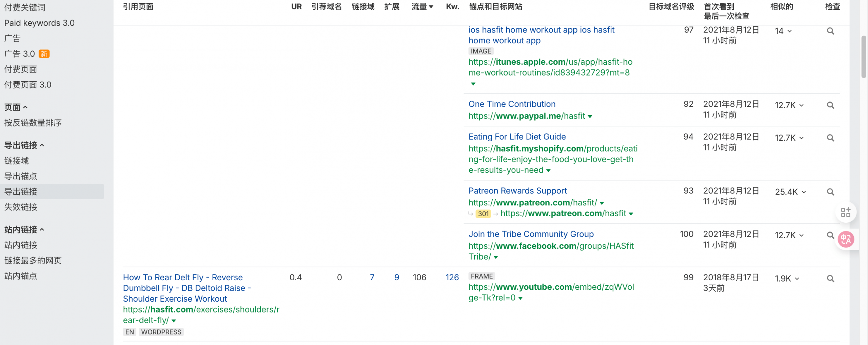This screenshot has width=868, height=345.
Task: Sort by the 引荐域名 column header
Action: [x=327, y=7]
